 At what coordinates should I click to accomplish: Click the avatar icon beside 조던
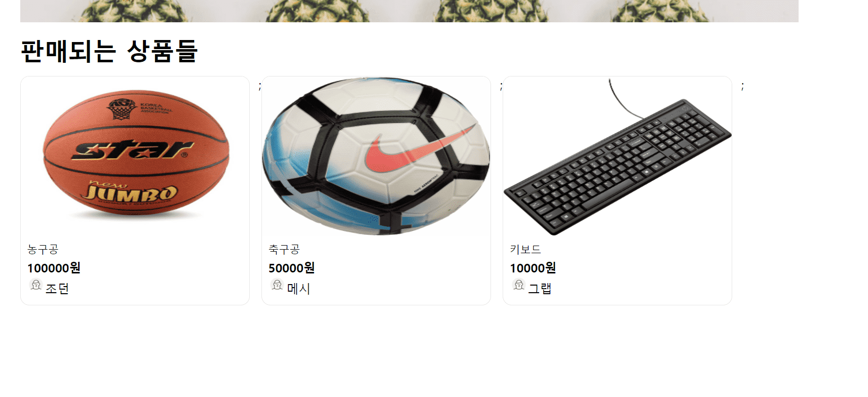click(35, 285)
